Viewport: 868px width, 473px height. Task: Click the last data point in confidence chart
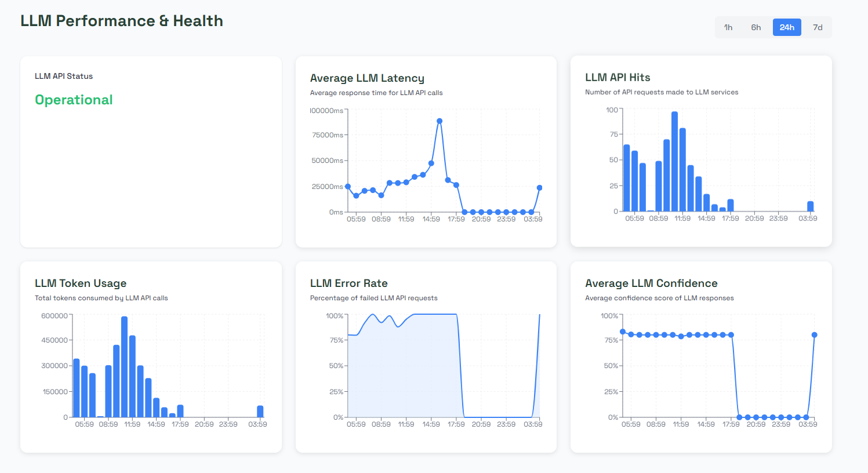click(815, 335)
